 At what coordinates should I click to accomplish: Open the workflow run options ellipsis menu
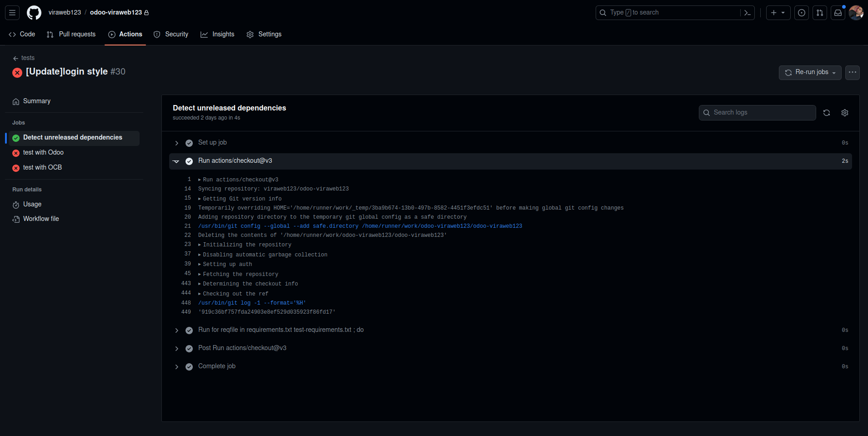tap(853, 72)
